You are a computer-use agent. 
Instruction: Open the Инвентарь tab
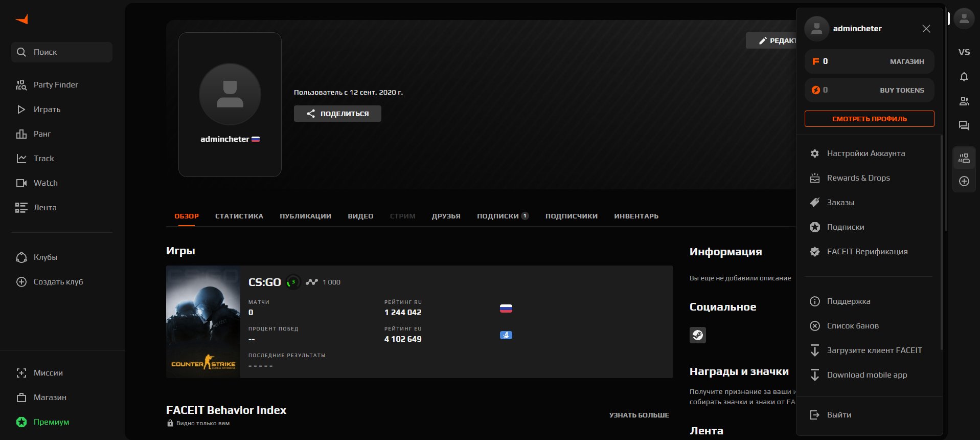tap(636, 216)
